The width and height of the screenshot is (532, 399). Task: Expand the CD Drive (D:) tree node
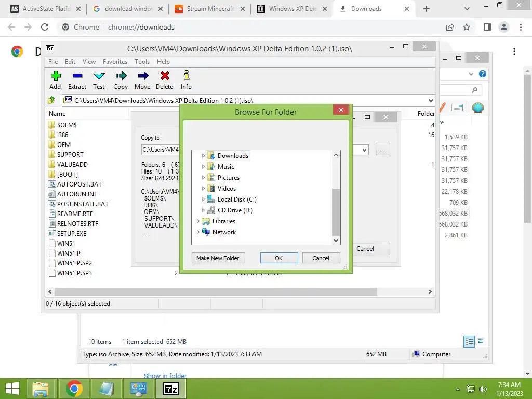203,210
